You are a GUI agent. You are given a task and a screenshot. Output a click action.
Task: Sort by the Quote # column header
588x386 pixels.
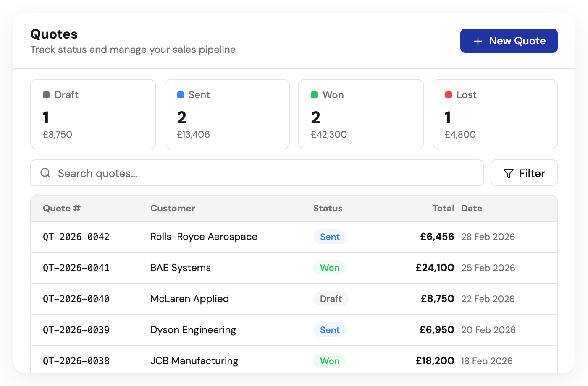point(62,208)
